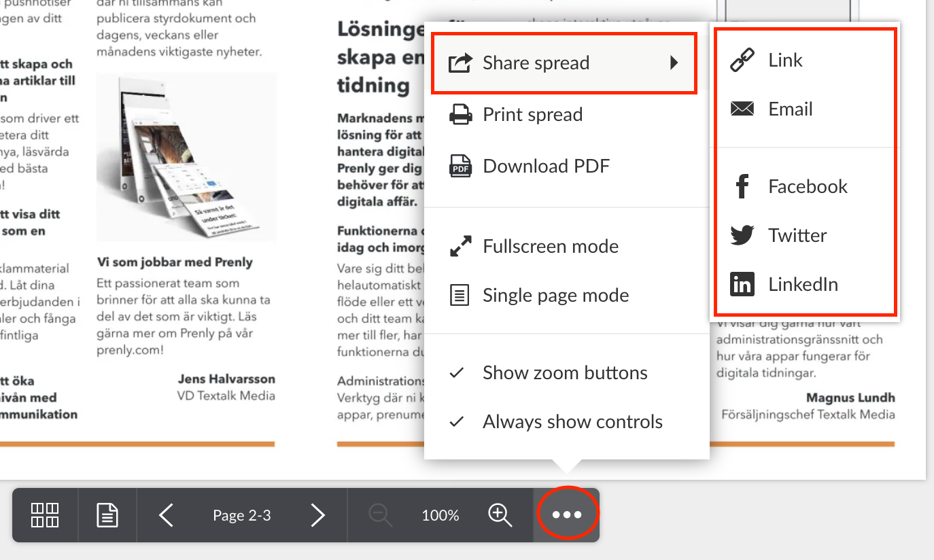Select Print spread from the menu
934x560 pixels.
pyautogui.click(x=532, y=115)
